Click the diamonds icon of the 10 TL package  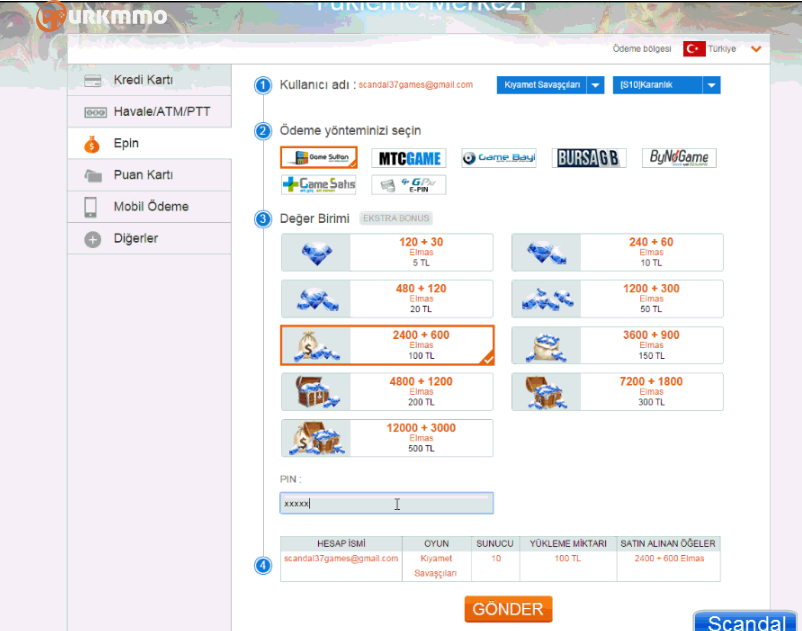(546, 253)
